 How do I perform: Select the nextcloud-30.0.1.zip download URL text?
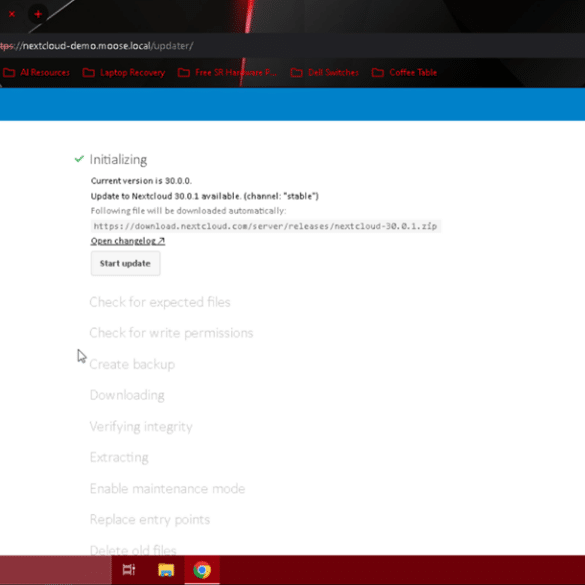[265, 226]
